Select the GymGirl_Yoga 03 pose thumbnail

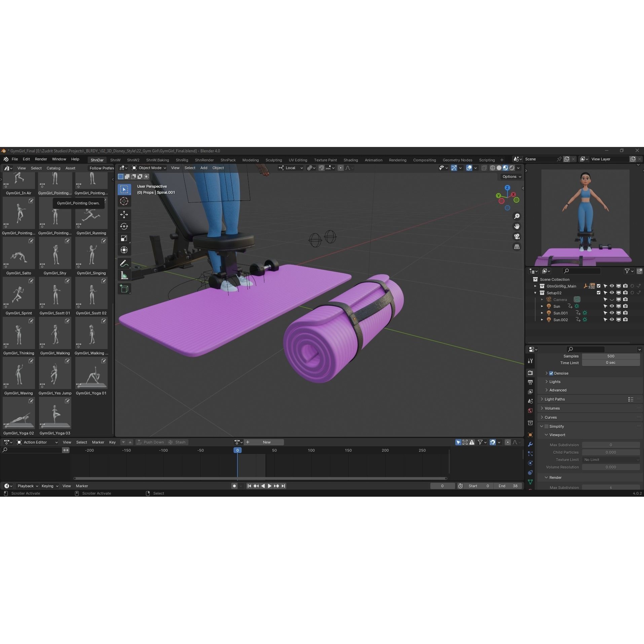pos(55,413)
